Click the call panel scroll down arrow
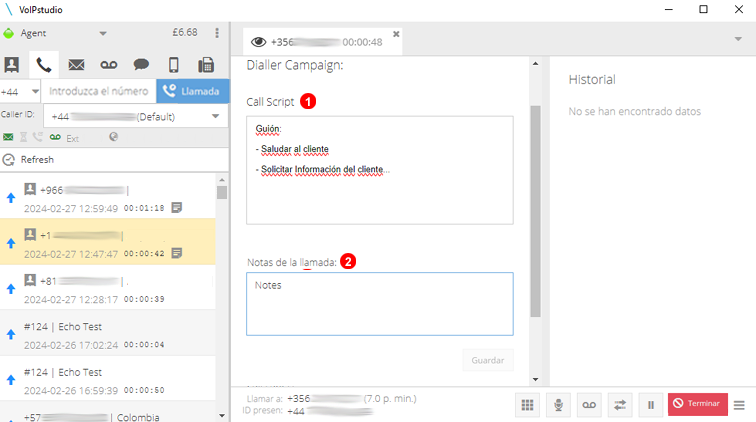The width and height of the screenshot is (756, 422). [535, 380]
